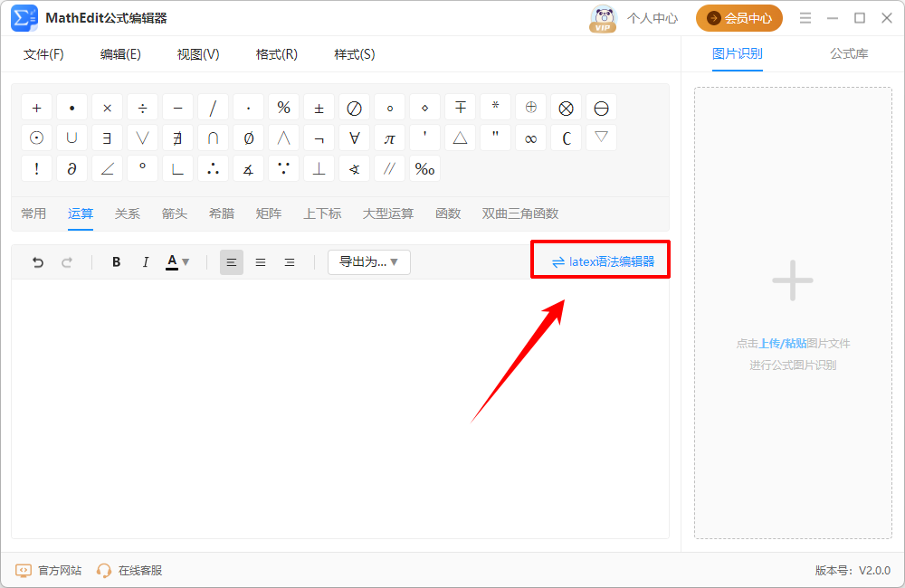Insert the pi symbol
The height and width of the screenshot is (588, 905).
(389, 138)
